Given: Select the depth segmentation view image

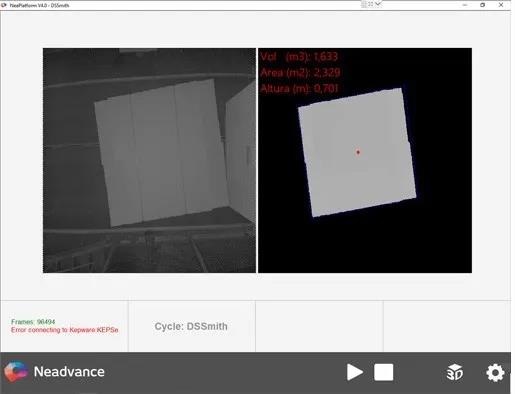Looking at the screenshot, I should [x=365, y=160].
